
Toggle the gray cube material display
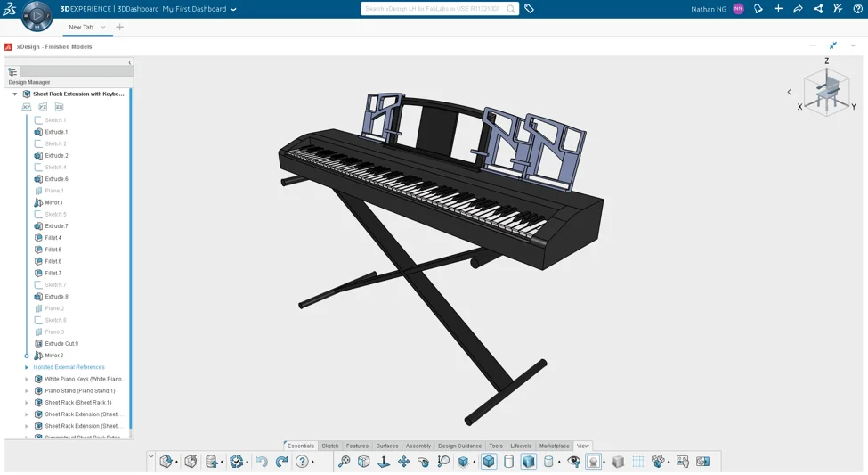tap(618, 461)
